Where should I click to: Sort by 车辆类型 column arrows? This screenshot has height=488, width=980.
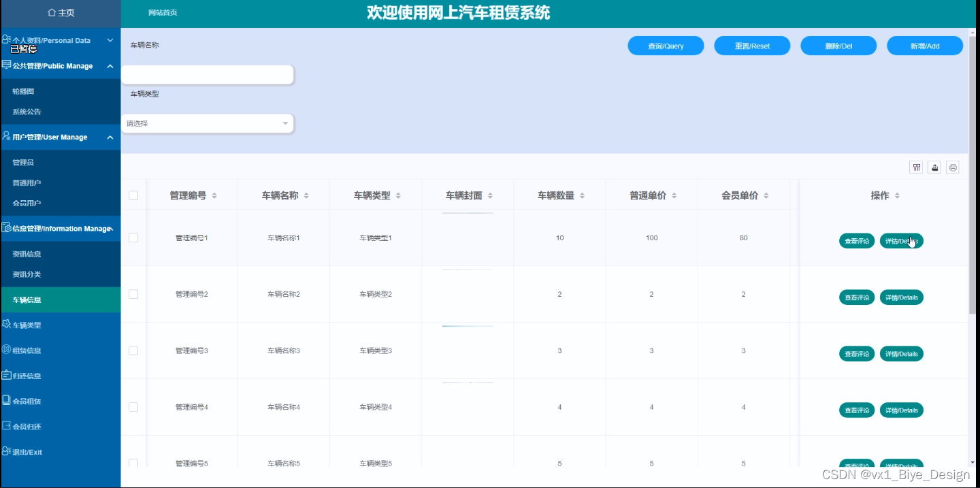pyautogui.click(x=398, y=196)
